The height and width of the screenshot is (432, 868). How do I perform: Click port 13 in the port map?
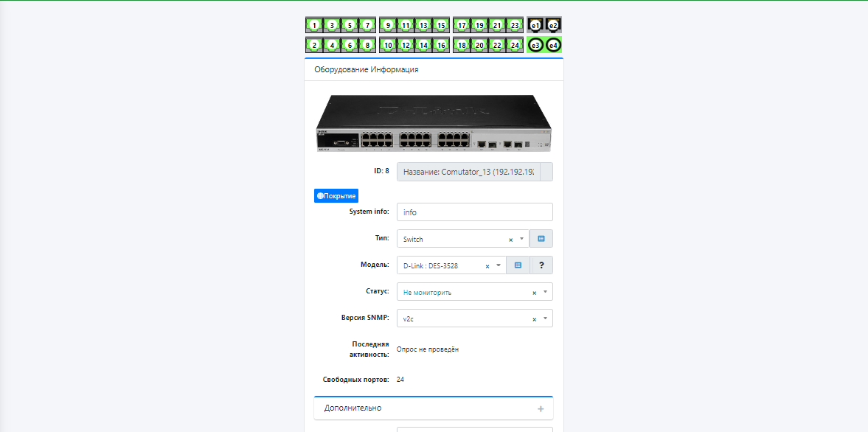[423, 25]
